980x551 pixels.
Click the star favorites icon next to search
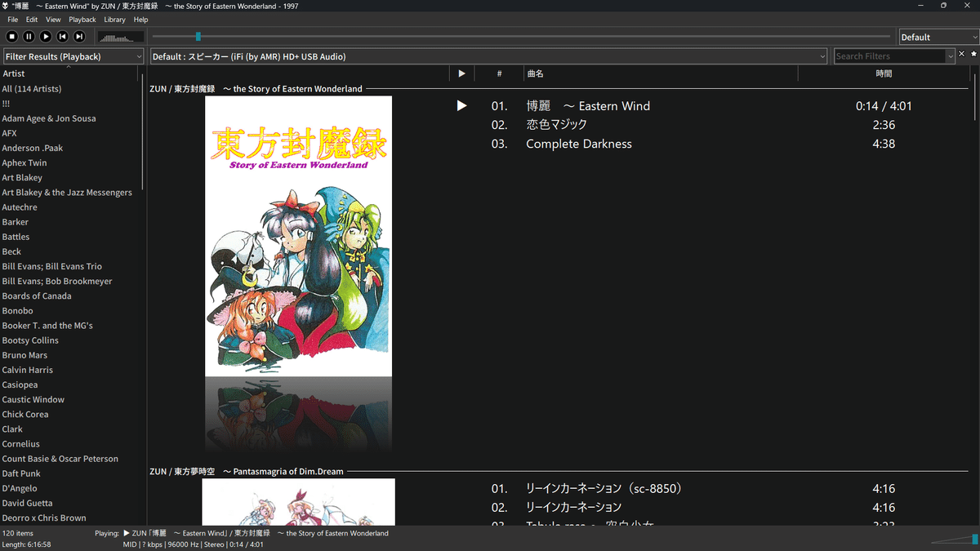tap(974, 54)
